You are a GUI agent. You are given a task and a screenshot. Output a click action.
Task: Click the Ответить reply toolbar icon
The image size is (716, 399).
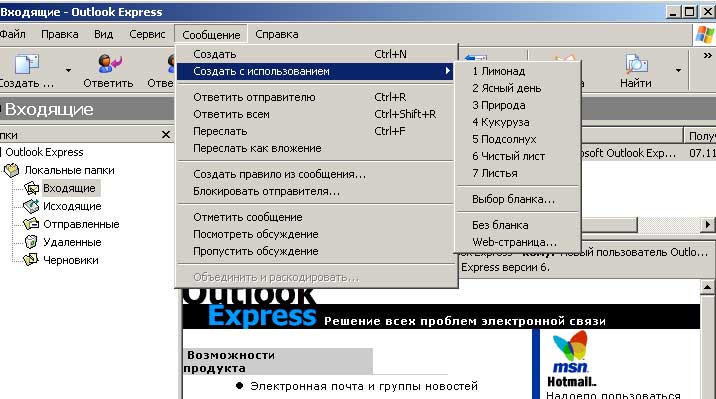point(109,63)
